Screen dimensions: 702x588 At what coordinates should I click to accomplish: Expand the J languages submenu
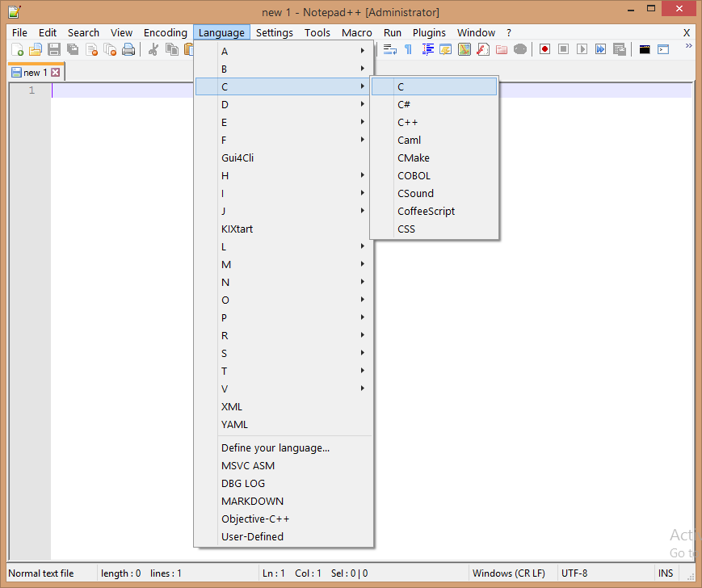coord(284,211)
